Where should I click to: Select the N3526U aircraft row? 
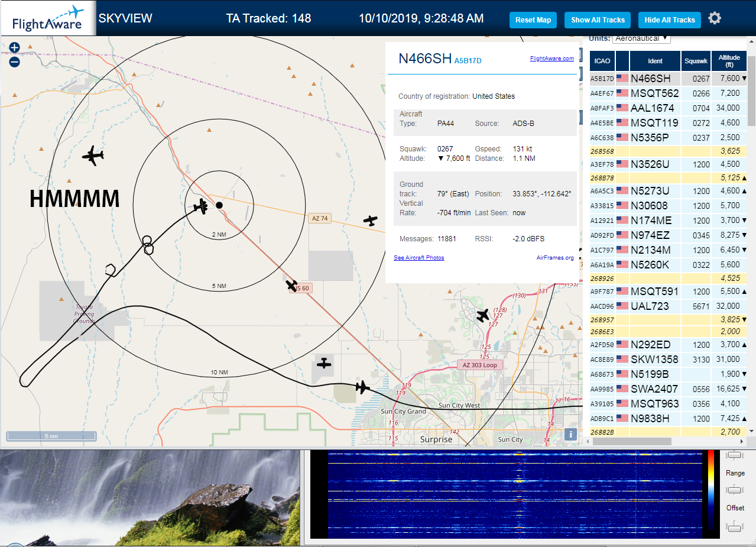pos(668,164)
